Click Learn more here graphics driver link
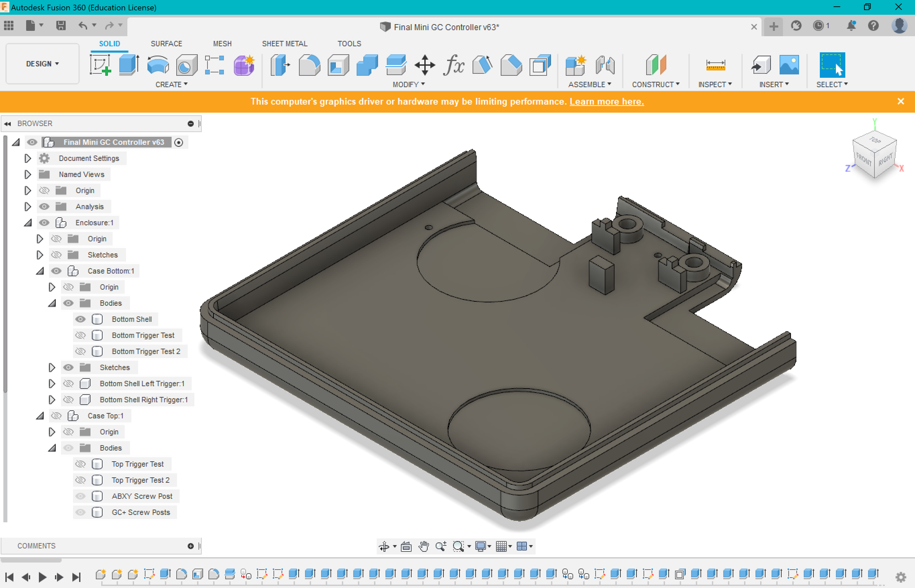 (605, 102)
